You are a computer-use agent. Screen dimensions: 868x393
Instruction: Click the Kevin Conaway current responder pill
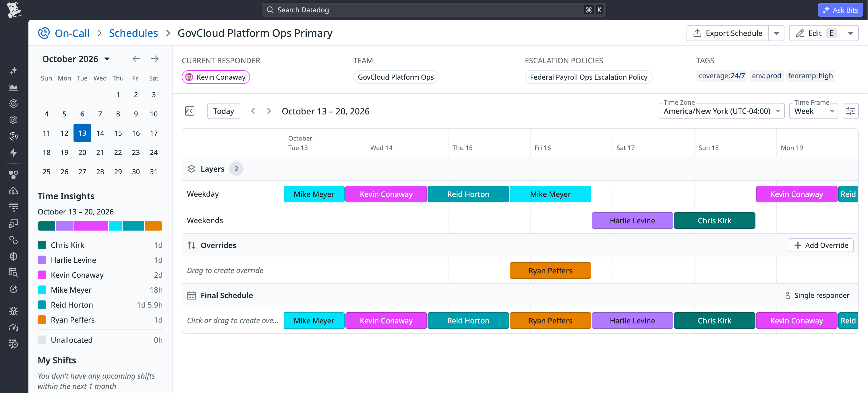[216, 77]
